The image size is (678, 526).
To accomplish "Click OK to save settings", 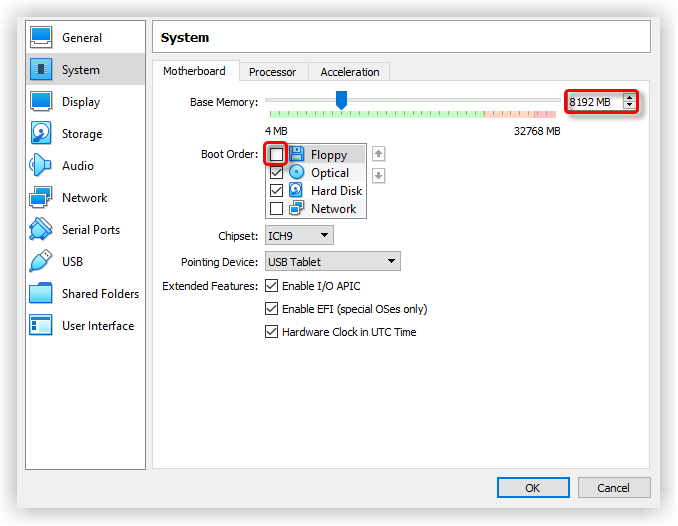I will click(532, 488).
